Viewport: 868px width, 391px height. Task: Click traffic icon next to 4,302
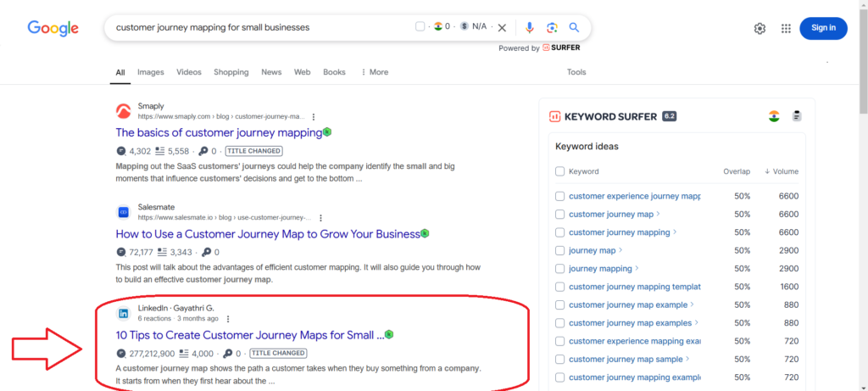coord(121,151)
